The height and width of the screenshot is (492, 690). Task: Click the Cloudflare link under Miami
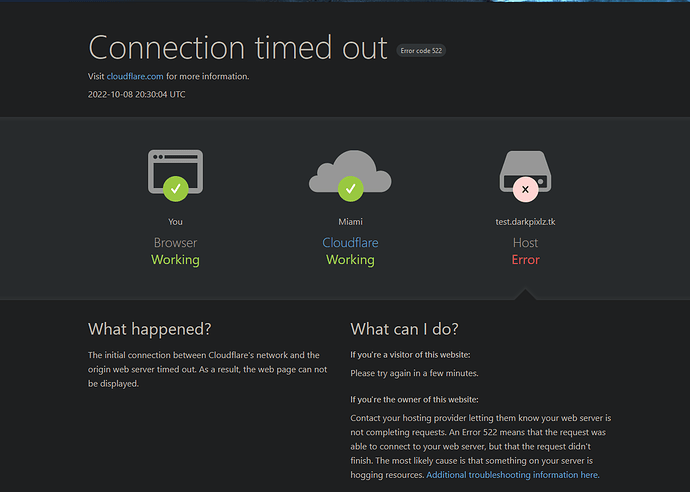350,242
